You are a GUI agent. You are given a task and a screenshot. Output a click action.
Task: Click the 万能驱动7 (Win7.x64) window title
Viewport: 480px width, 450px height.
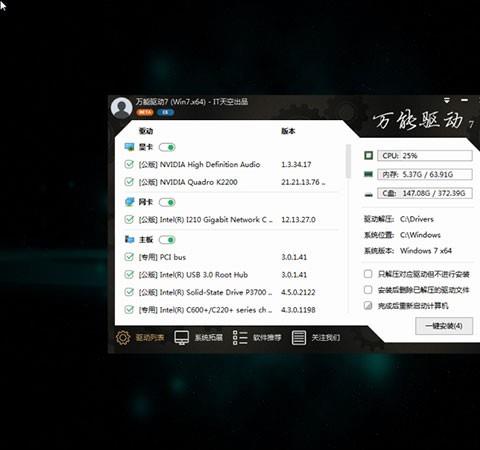(x=192, y=101)
